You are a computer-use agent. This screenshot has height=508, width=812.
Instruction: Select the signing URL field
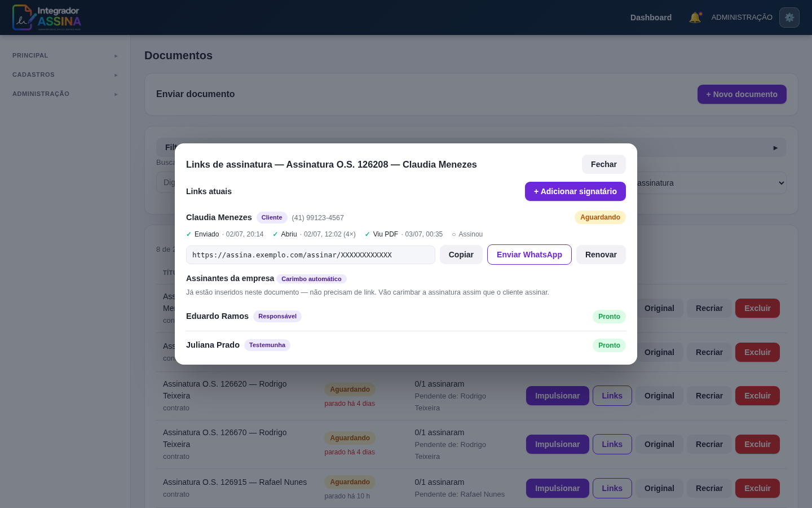(x=311, y=255)
